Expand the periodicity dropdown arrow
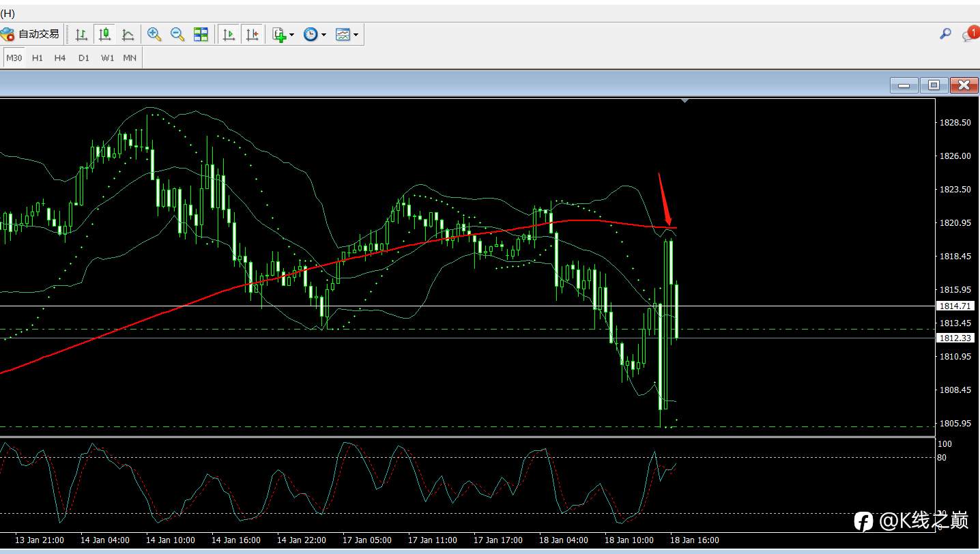The height and width of the screenshot is (554, 980). coord(323,35)
